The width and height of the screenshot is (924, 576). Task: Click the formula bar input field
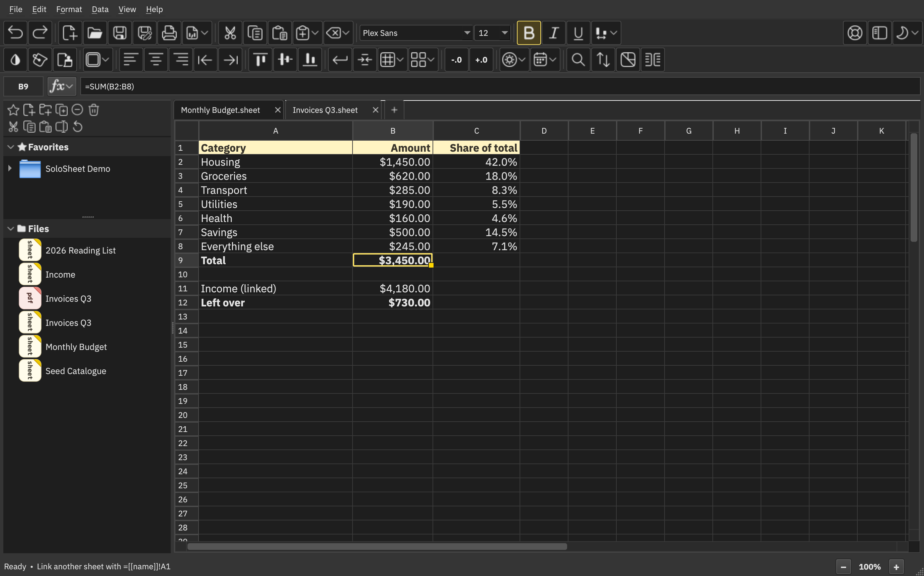tap(500, 86)
